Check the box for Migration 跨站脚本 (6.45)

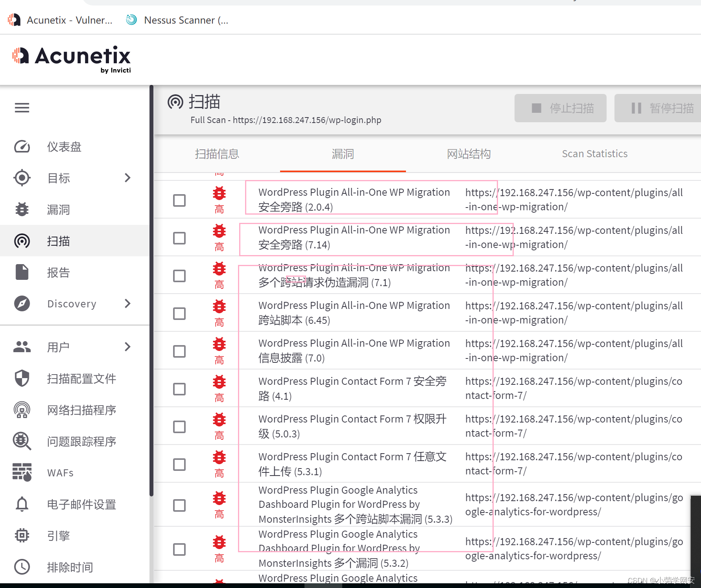pos(179,313)
